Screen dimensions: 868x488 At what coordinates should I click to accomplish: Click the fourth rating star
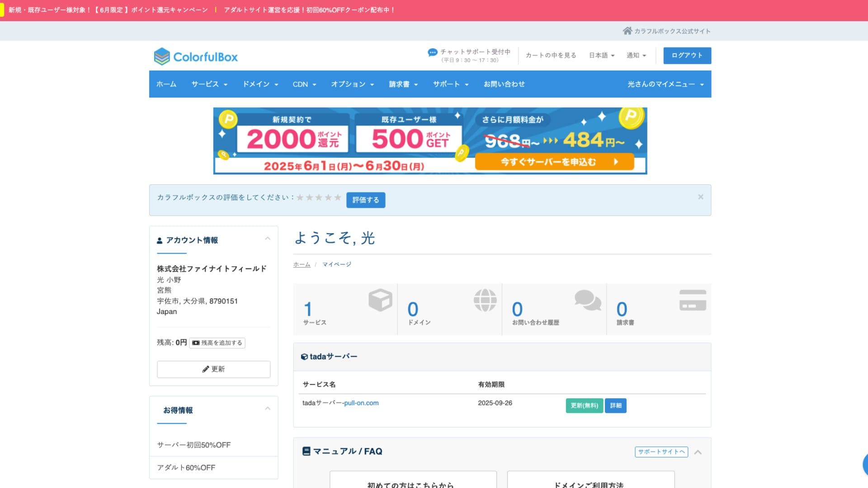click(328, 197)
